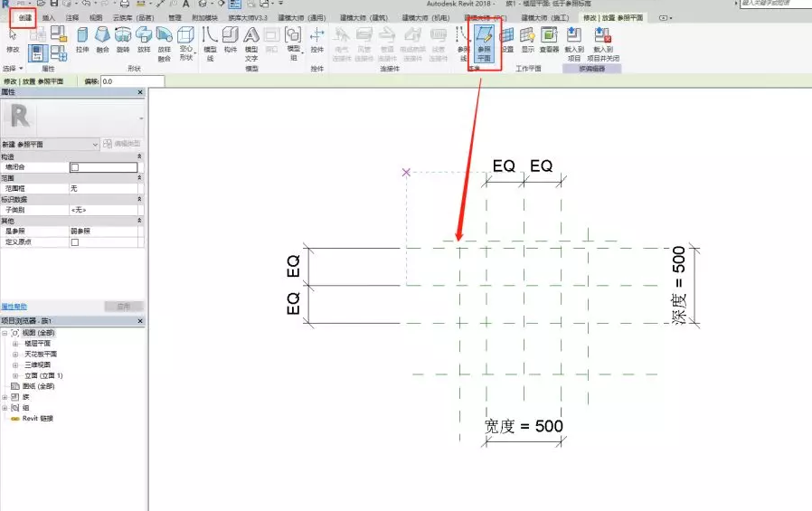Collapse the 其他 properties group
Image resolution: width=812 pixels, height=511 pixels.
(139, 221)
